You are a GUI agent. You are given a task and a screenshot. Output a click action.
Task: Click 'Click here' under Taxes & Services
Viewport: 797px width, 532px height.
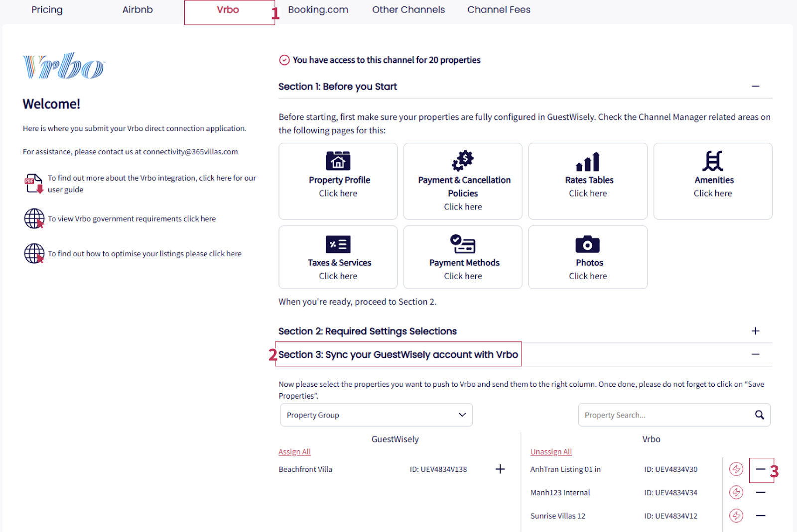(x=338, y=276)
